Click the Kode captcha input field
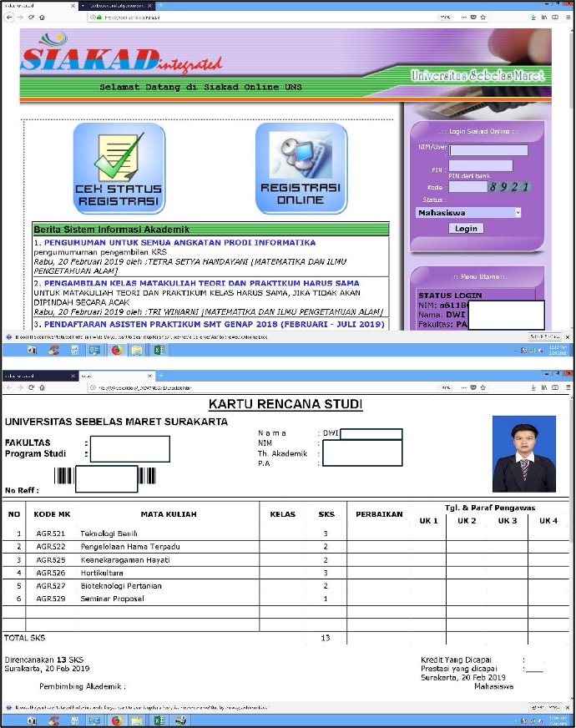The height and width of the screenshot is (728, 576). 467,187
